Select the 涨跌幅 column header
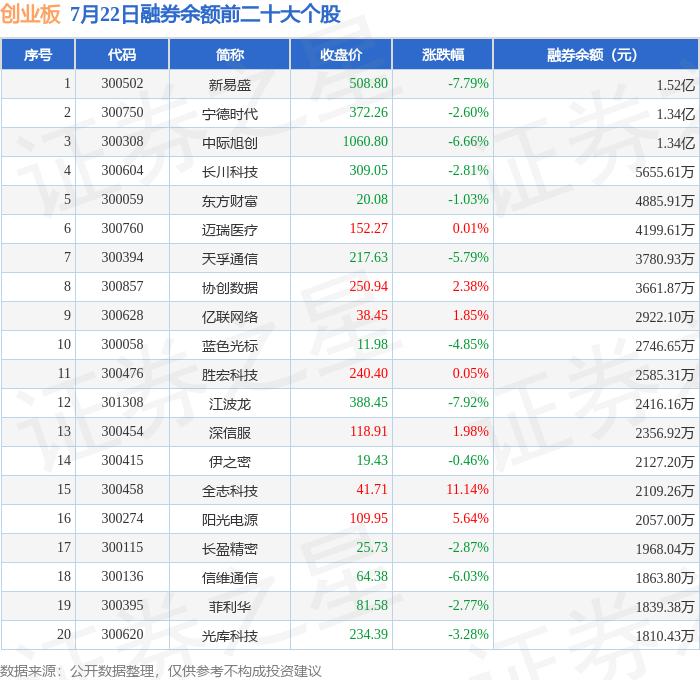This screenshot has width=700, height=680. pyautogui.click(x=443, y=54)
